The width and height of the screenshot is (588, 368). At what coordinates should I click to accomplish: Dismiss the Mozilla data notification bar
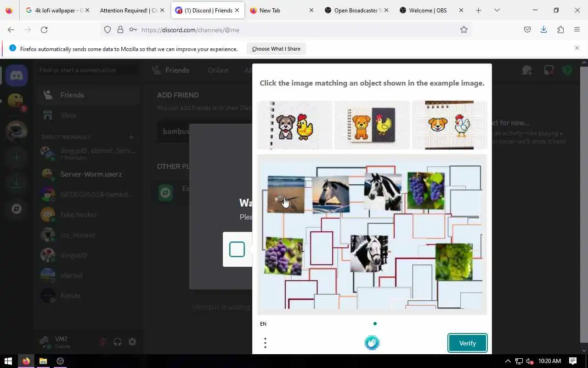(x=577, y=48)
